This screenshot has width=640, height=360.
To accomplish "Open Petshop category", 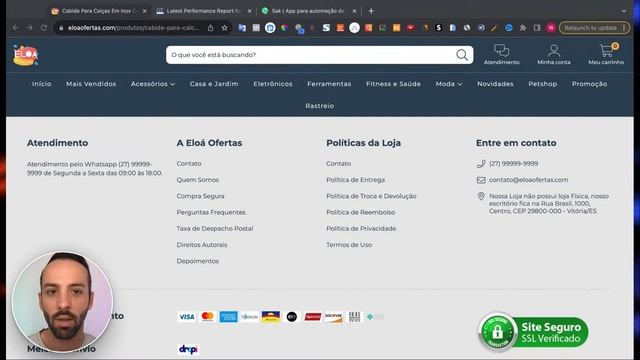I will [542, 84].
